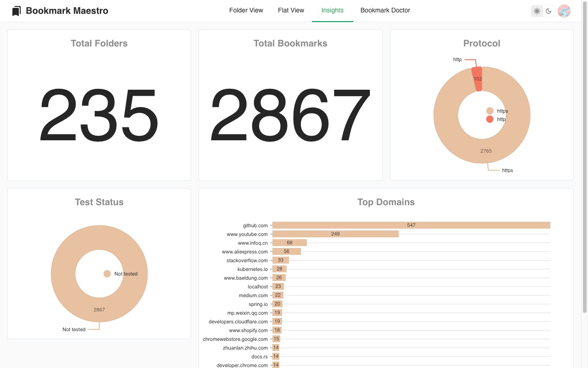Click the www.shopify.com axis label
The image size is (588, 368).
click(249, 330)
